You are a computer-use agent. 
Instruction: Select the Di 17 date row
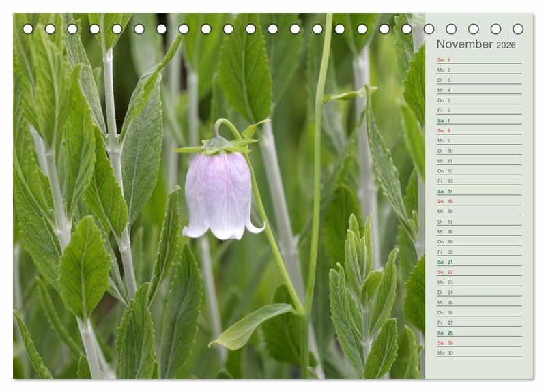pyautogui.click(x=479, y=221)
